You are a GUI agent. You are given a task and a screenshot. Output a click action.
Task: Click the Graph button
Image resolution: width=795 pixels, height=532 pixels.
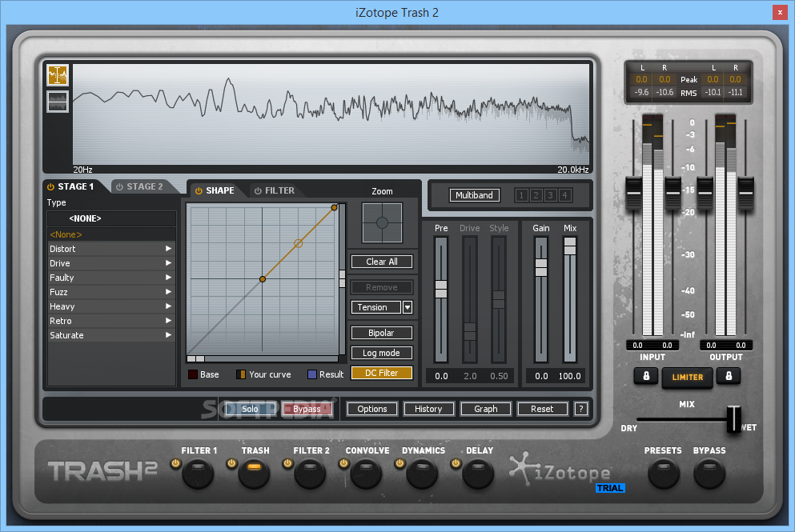point(486,409)
